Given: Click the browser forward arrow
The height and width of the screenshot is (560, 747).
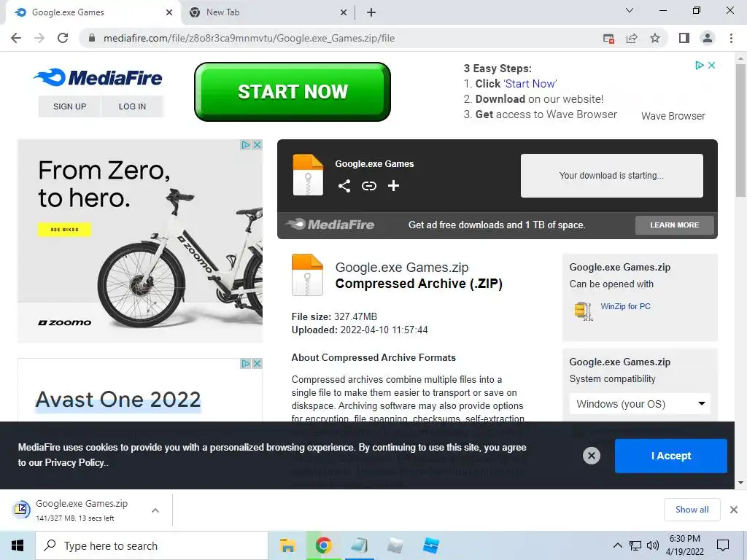Looking at the screenshot, I should pos(39,38).
